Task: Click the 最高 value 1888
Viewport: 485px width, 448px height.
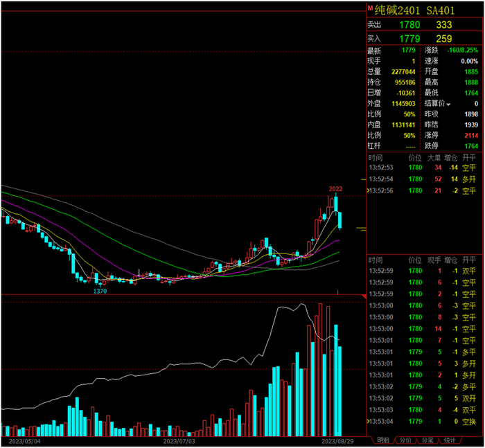Action: tap(471, 82)
